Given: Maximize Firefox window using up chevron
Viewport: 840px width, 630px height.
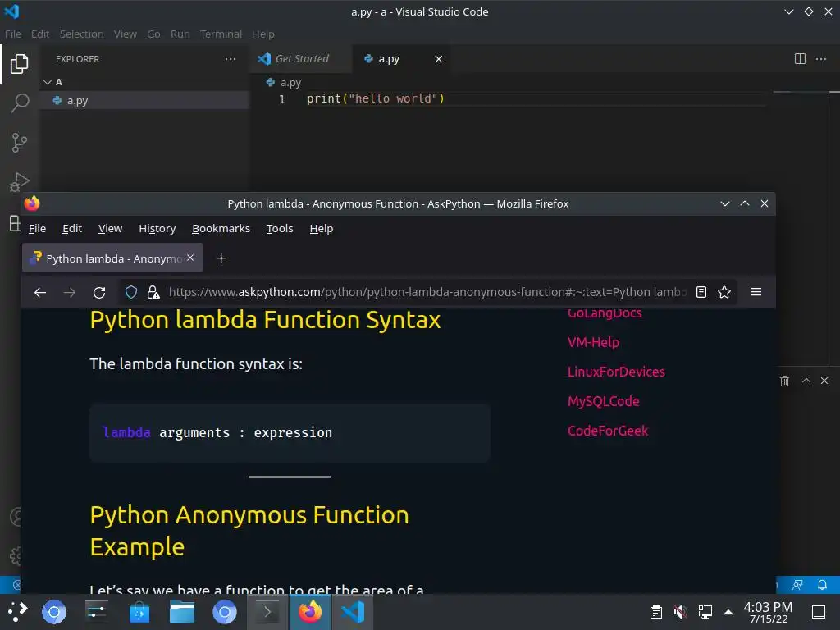Looking at the screenshot, I should coord(745,203).
